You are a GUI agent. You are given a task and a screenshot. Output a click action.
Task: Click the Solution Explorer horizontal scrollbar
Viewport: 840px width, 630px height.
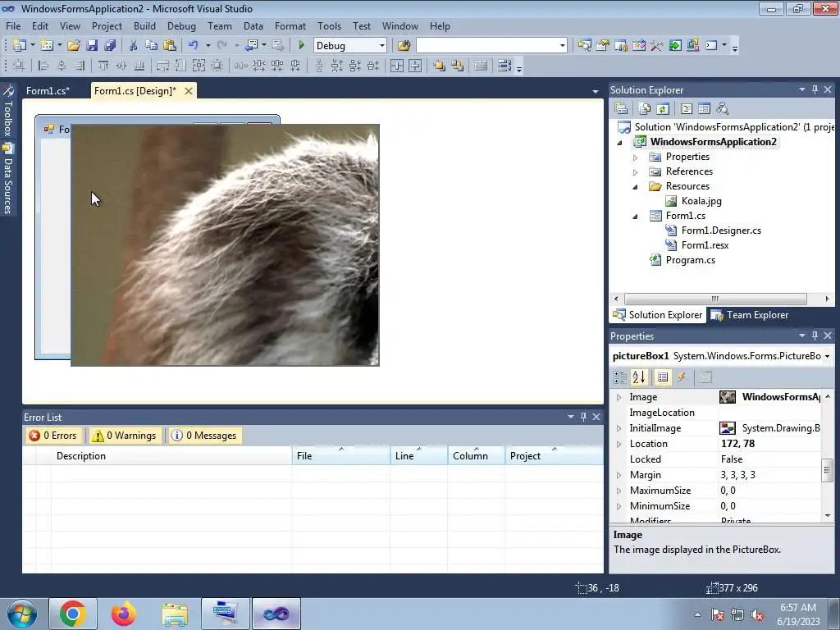715,299
